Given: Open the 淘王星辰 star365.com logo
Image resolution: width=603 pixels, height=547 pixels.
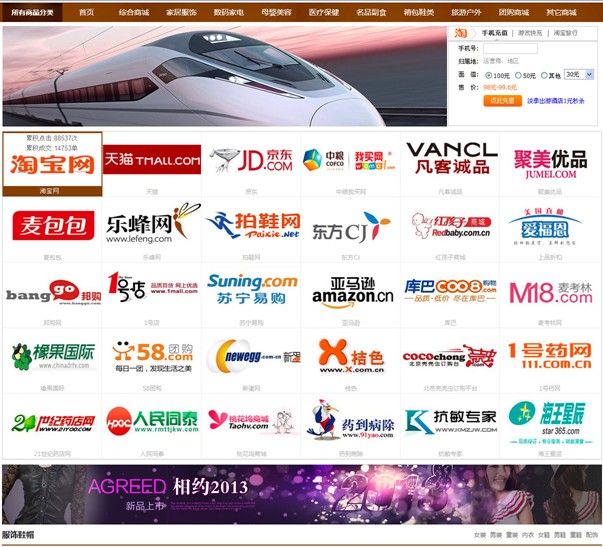Looking at the screenshot, I should 550,422.
